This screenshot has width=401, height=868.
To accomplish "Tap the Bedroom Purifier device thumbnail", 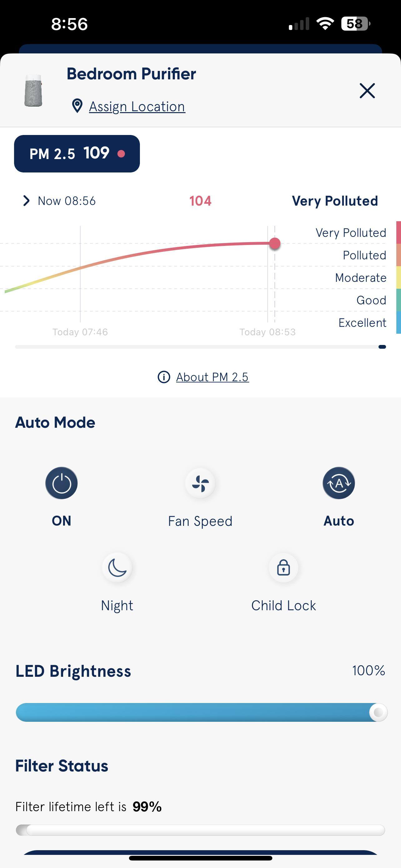I will coord(33,90).
